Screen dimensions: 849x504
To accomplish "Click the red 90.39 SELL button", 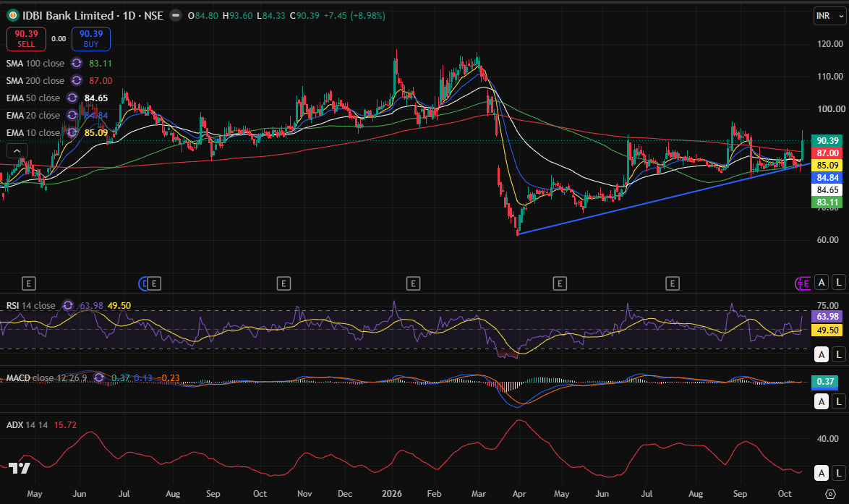I will [26, 39].
